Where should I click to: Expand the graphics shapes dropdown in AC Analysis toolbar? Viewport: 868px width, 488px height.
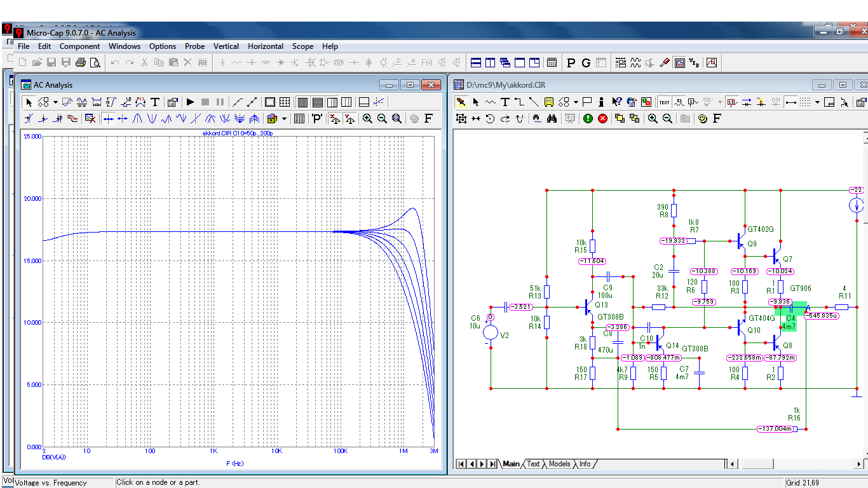(55, 102)
